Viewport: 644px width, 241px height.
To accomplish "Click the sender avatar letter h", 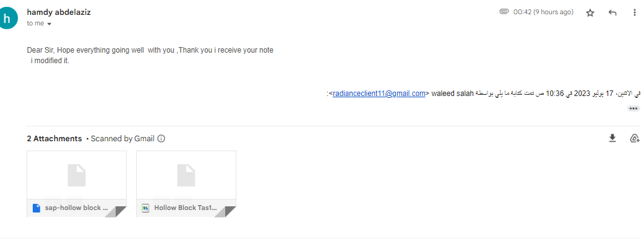I will pyautogui.click(x=7, y=19).
